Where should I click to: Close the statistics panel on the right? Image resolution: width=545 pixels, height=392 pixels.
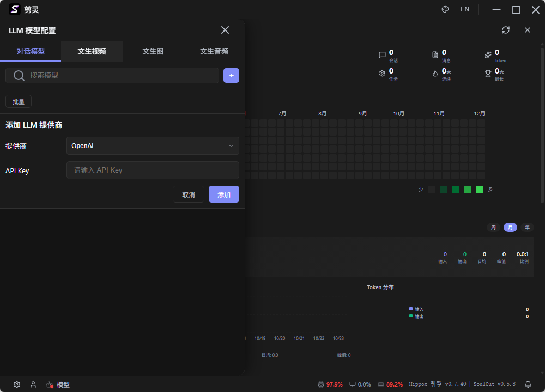tap(528, 30)
